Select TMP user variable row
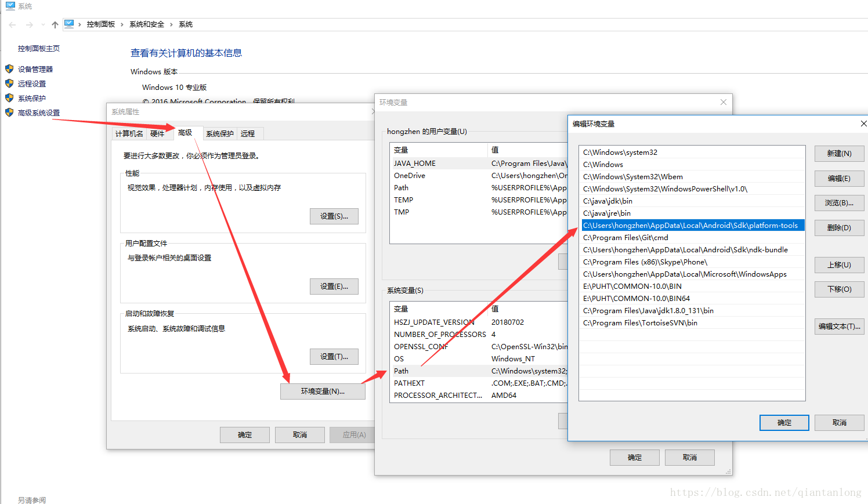 pyautogui.click(x=479, y=212)
